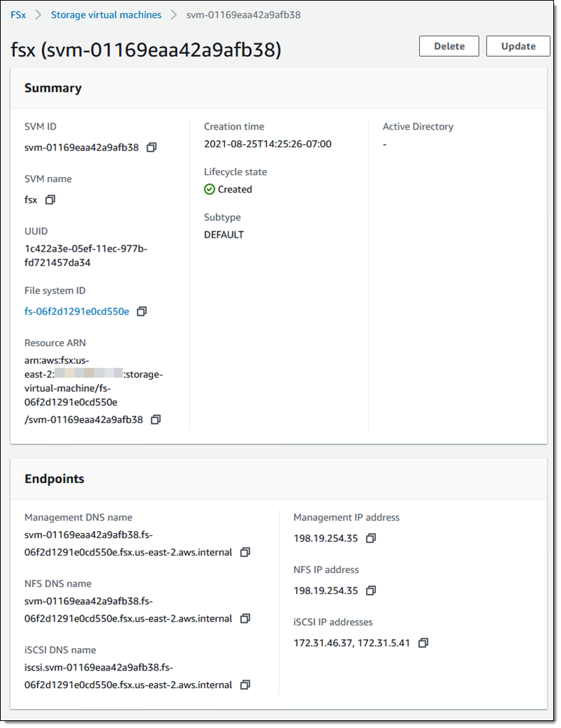561x728 pixels.
Task: Copy the NFS DNS name
Action: tap(245, 619)
